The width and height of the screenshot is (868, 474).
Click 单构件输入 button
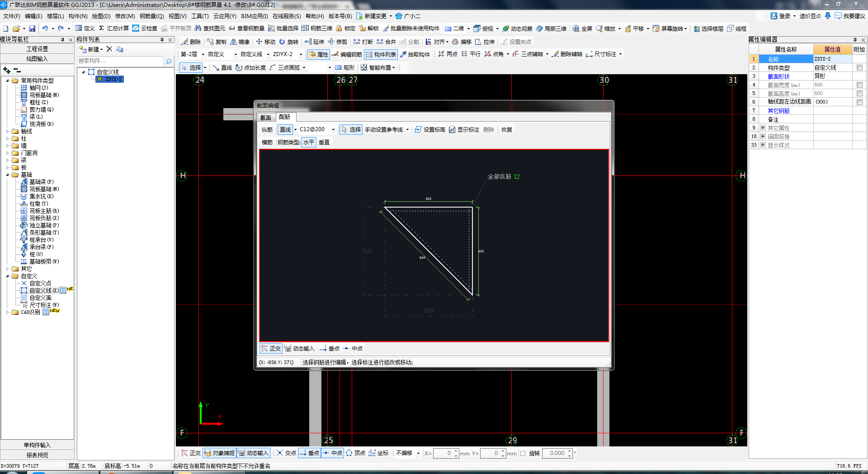37,445
